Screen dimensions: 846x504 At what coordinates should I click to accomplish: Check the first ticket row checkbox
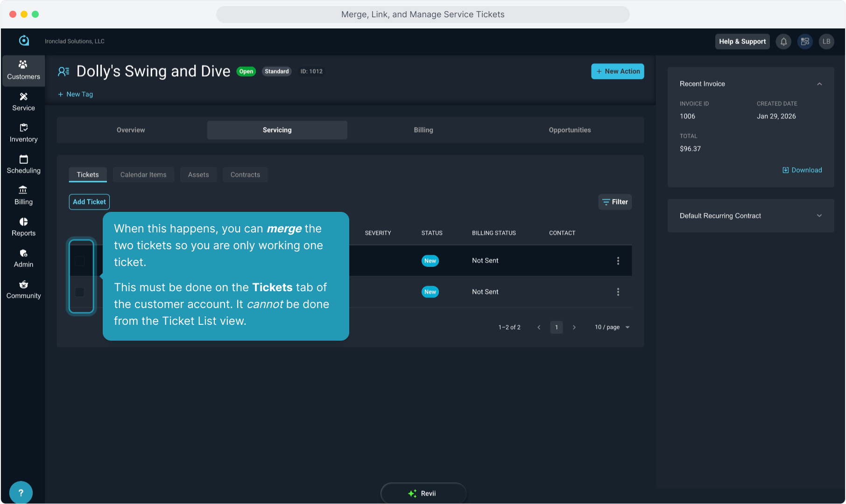coord(80,261)
